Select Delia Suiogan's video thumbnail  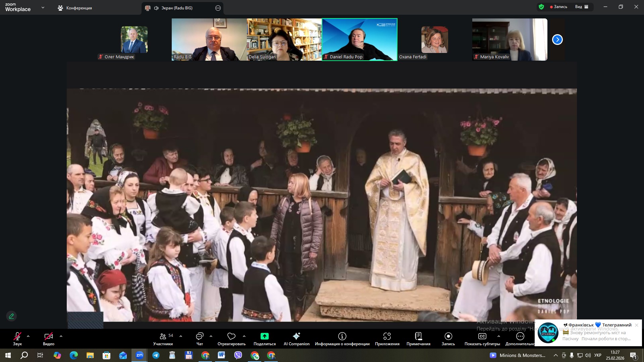[x=284, y=40]
